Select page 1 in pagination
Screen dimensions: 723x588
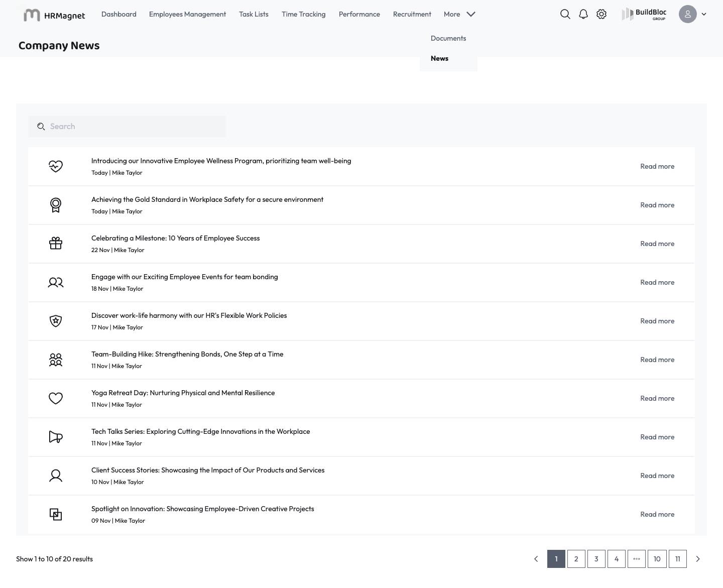(556, 559)
